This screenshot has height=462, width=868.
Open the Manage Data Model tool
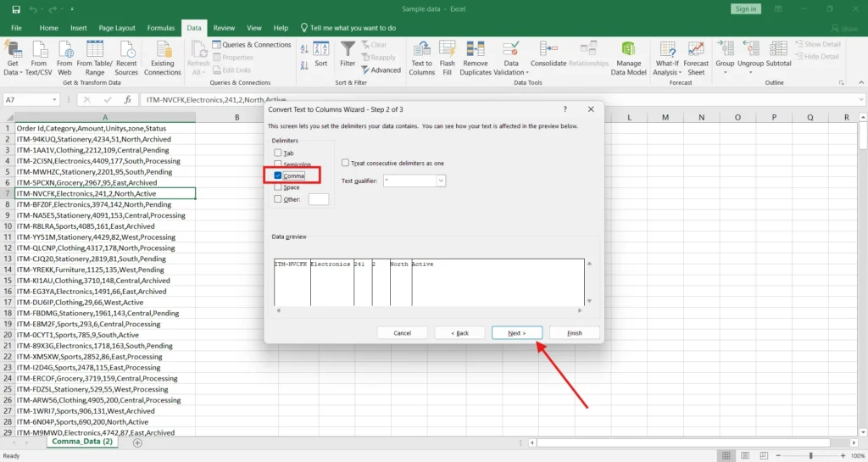tap(628, 49)
